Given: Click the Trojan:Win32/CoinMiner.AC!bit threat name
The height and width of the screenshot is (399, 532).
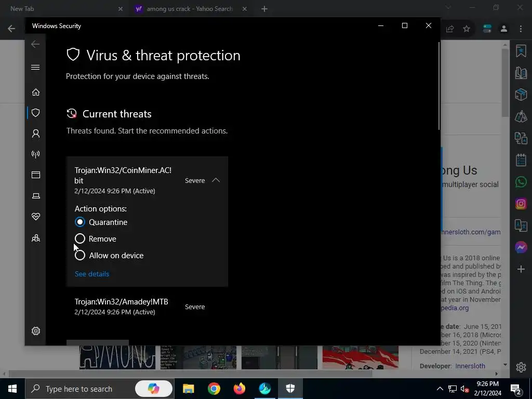Looking at the screenshot, I should point(123,176).
